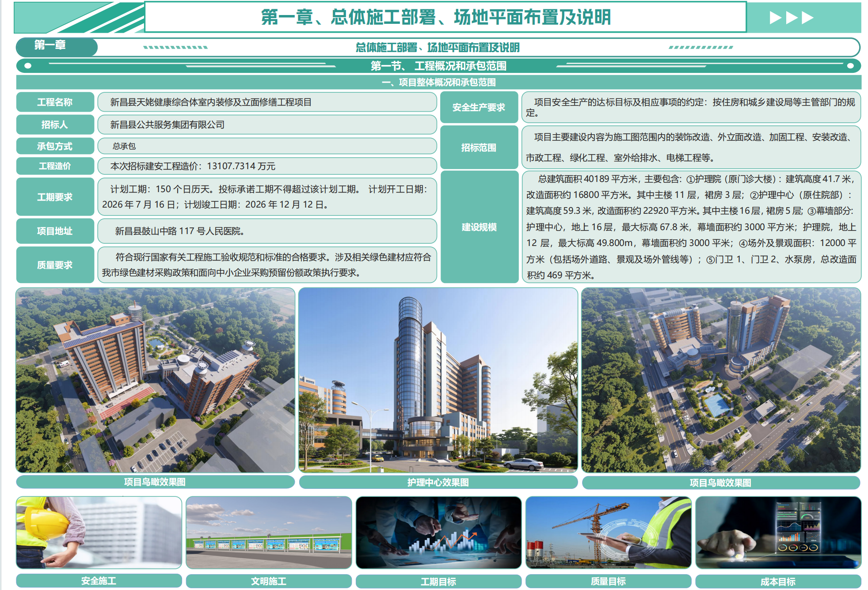
Task: Select the 安全施工 helmet thumbnail
Action: [x=99, y=533]
